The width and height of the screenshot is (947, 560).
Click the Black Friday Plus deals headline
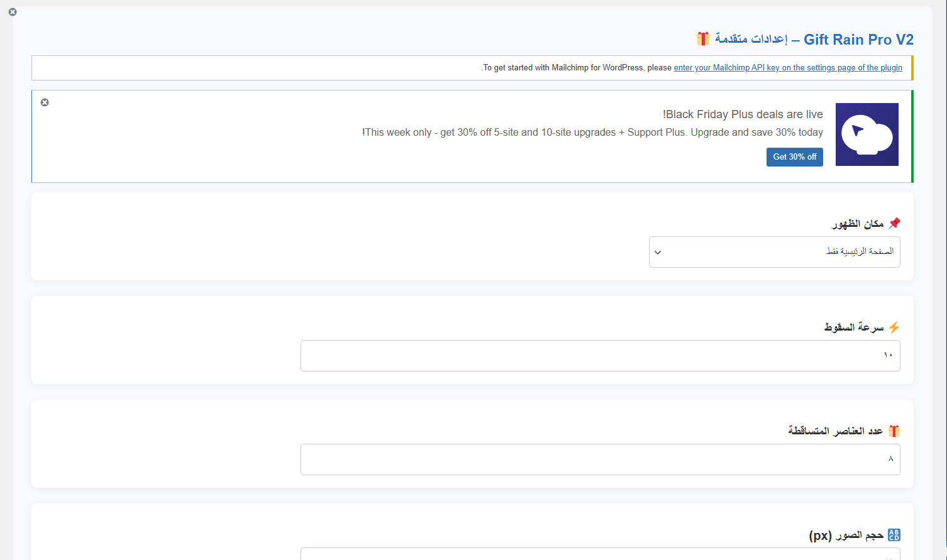[x=743, y=114]
